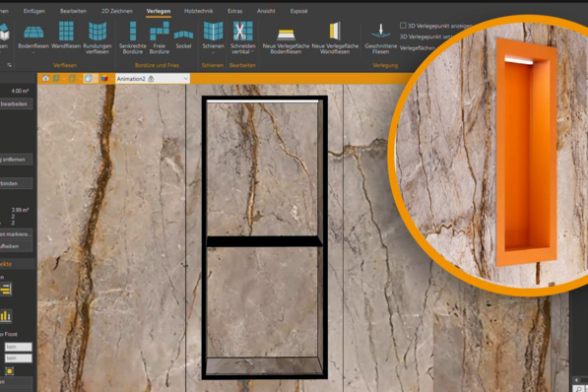588x392 pixels.
Task: Switch to the Bearbeiten ribbon tab
Action: [73, 11]
